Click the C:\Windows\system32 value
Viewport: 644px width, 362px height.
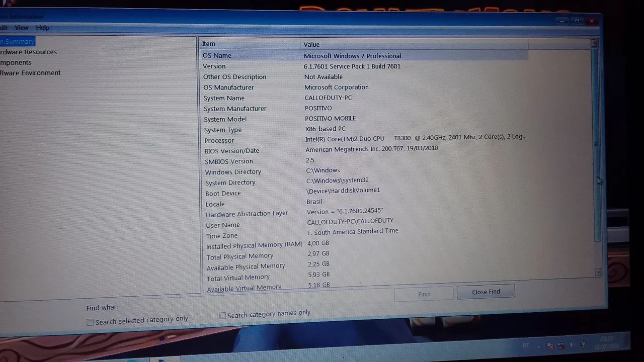[x=337, y=180]
